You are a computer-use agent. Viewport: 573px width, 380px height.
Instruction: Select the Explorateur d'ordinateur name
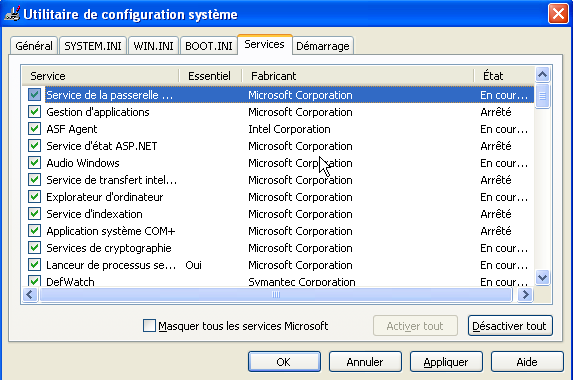105,197
